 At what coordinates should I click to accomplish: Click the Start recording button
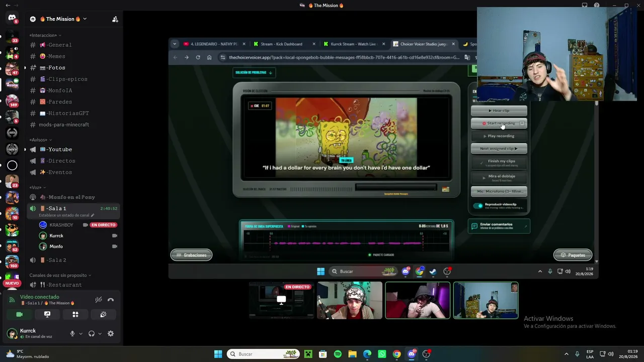499,123
